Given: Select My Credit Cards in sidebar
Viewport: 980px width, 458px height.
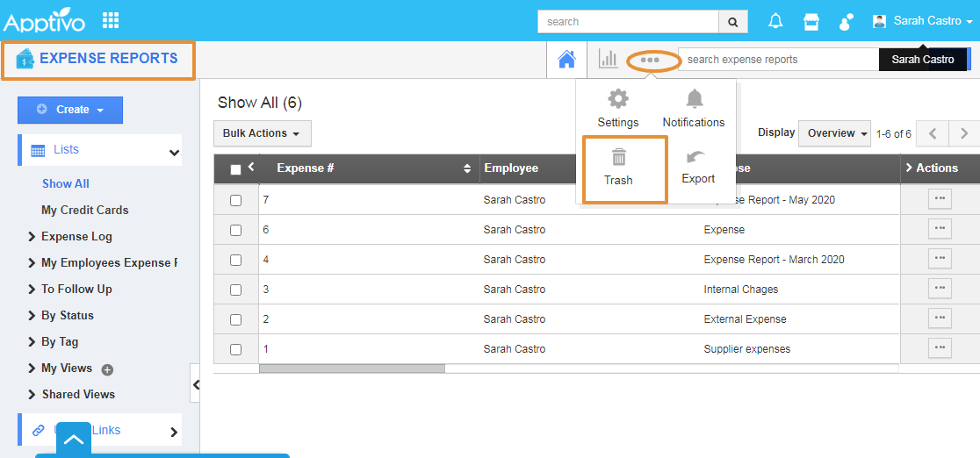Looking at the screenshot, I should point(84,210).
